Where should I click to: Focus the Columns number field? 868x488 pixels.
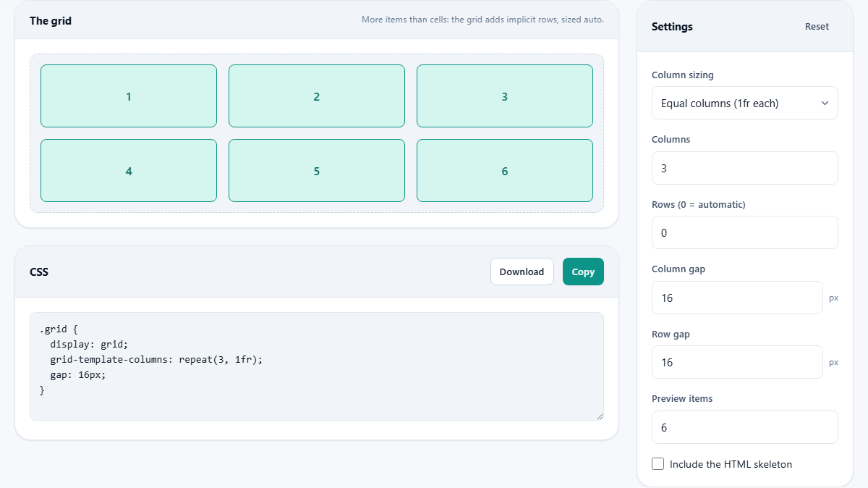click(744, 168)
